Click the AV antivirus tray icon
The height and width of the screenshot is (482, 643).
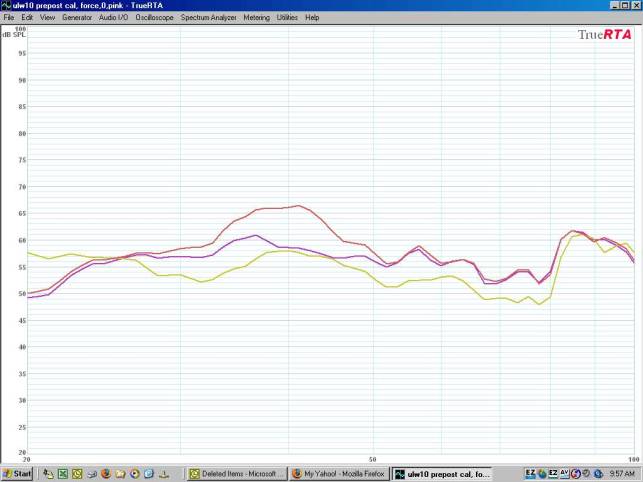(565, 473)
